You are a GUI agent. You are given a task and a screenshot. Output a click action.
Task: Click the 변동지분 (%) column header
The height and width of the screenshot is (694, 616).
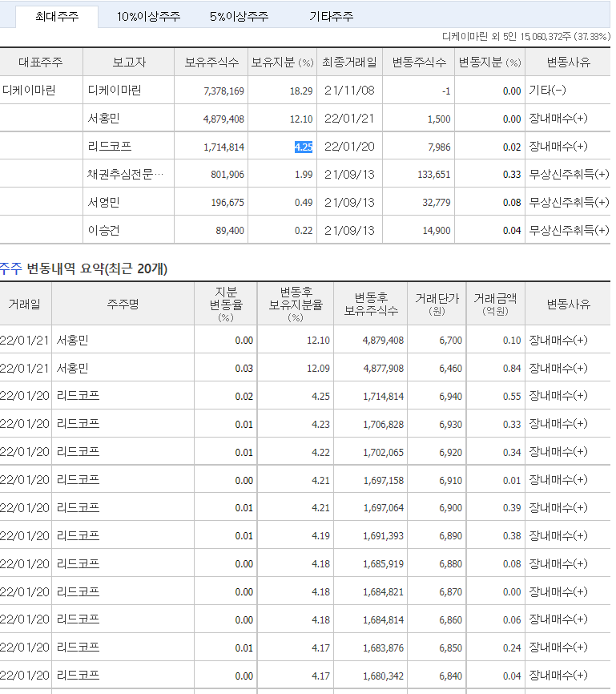(x=489, y=62)
